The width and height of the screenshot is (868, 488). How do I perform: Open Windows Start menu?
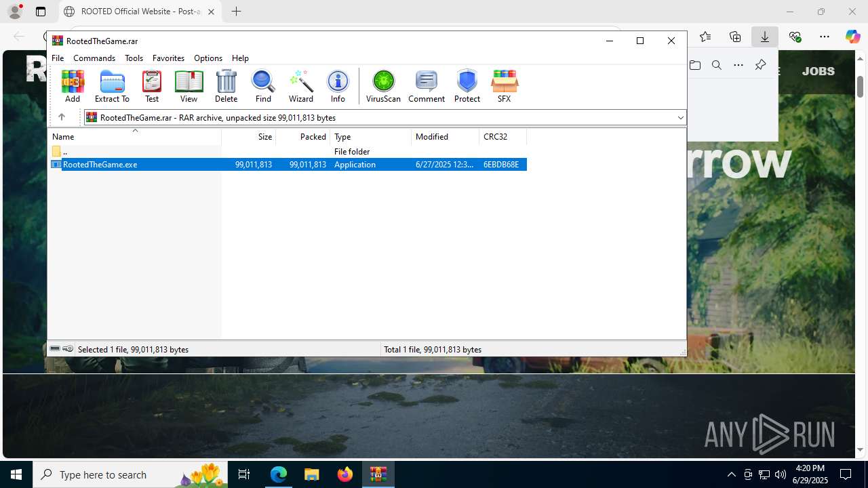tap(16, 474)
